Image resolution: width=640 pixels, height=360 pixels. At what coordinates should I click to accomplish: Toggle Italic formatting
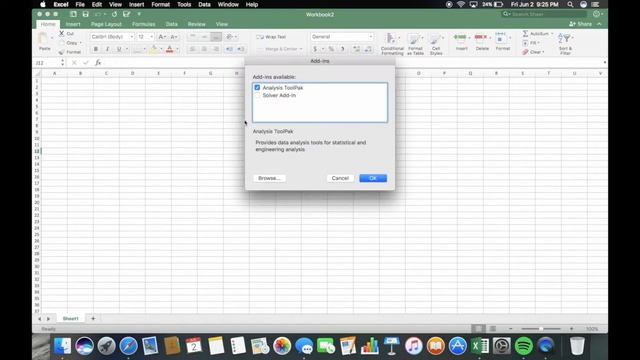(x=107, y=49)
